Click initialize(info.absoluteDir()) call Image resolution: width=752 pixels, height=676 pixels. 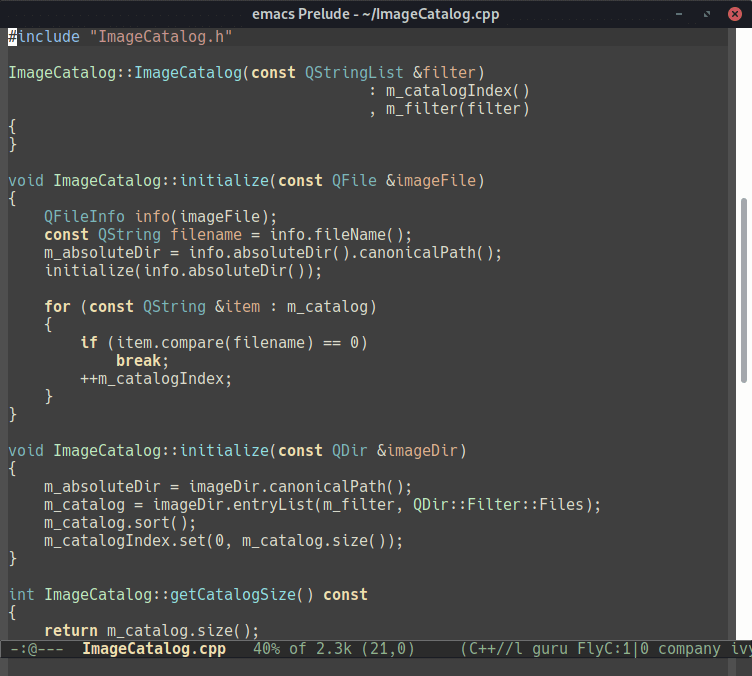pyautogui.click(x=183, y=270)
